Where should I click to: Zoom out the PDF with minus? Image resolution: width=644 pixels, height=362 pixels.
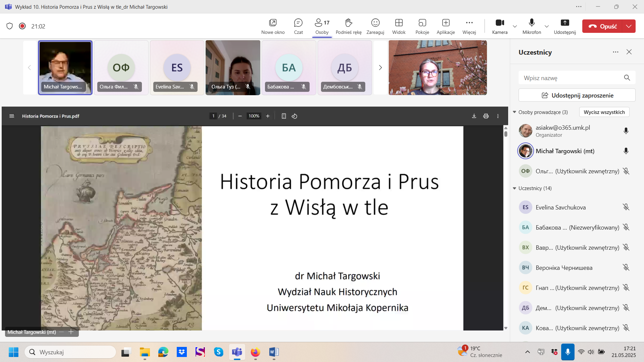pos(240,116)
